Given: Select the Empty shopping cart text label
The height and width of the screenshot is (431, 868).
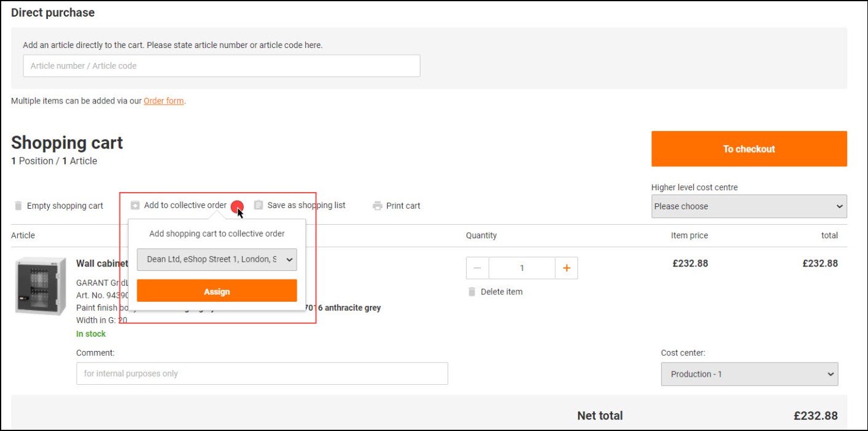Looking at the screenshot, I should [65, 206].
